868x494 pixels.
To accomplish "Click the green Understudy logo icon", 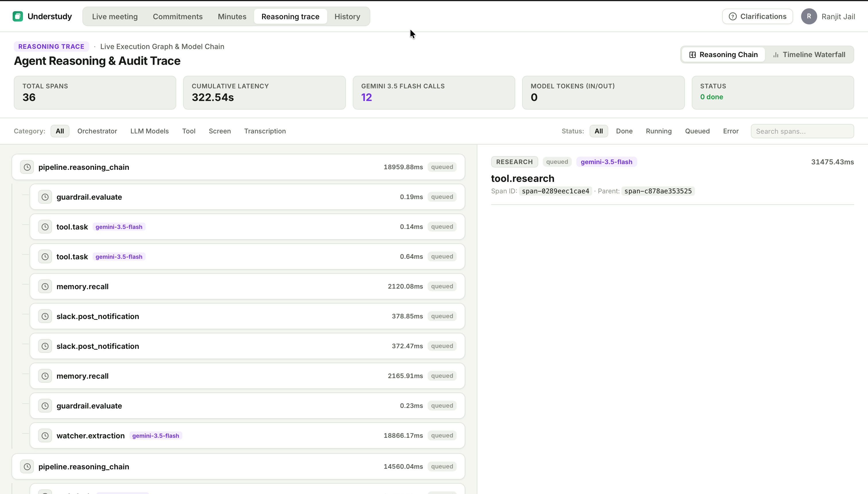I will click(x=18, y=16).
